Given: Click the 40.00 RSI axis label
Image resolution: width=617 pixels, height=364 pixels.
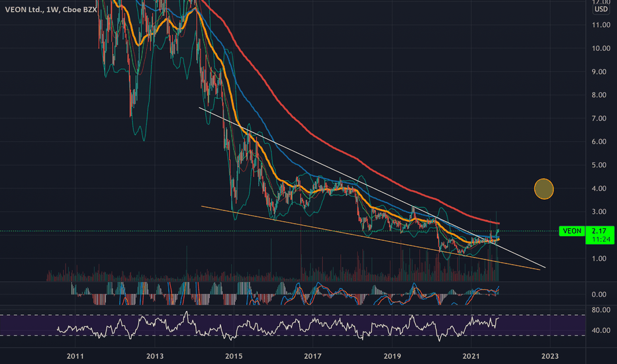Looking at the screenshot, I should pyautogui.click(x=601, y=330).
